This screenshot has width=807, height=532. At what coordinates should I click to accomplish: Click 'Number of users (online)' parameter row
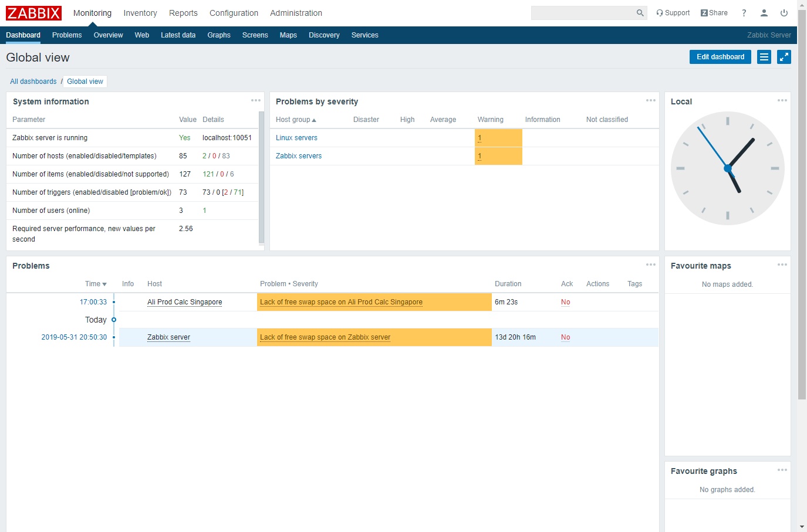click(x=133, y=211)
